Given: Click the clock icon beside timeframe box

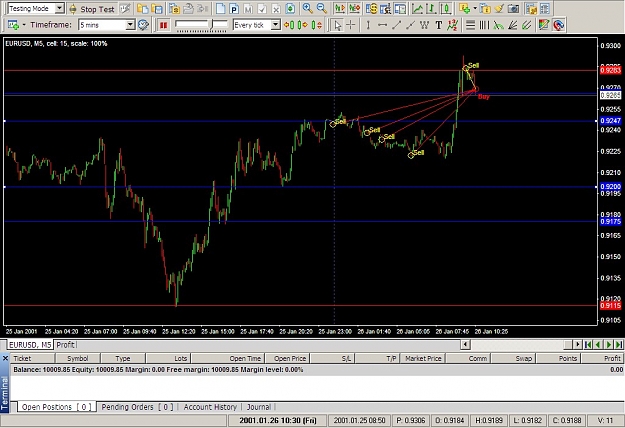Looking at the screenshot, I should coord(143,25).
